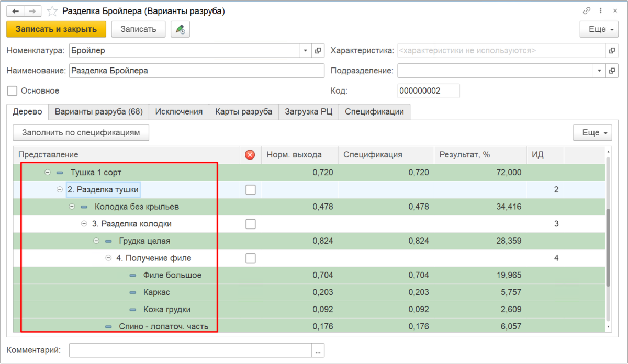This screenshot has width=628, height=364.
Task: Click ellipsis button beside Комментарий field
Action: 318,350
